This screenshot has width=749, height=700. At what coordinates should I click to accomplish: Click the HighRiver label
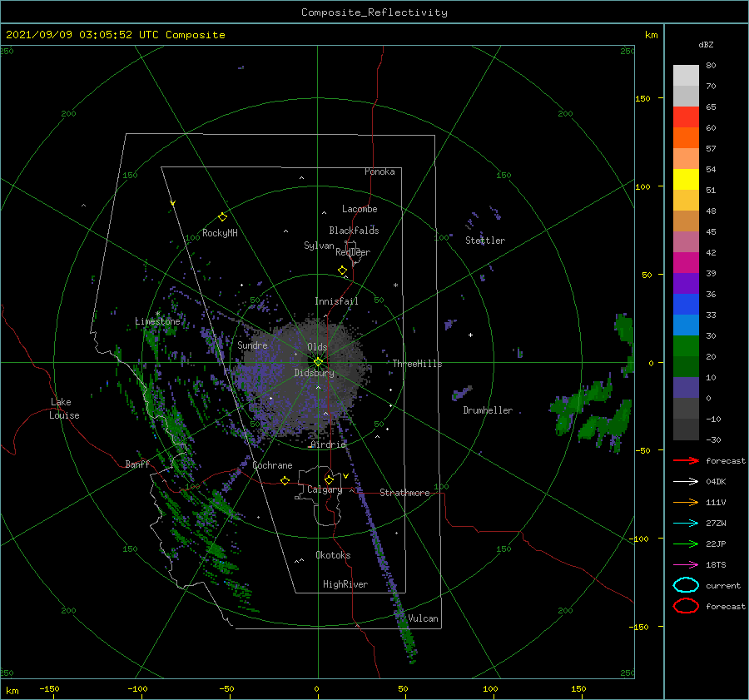pos(345,584)
